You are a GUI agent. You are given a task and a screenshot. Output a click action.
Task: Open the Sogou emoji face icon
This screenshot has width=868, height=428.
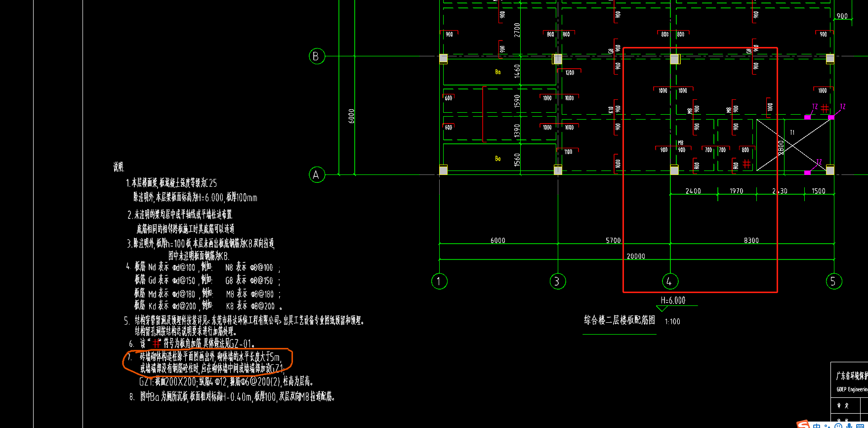838,426
